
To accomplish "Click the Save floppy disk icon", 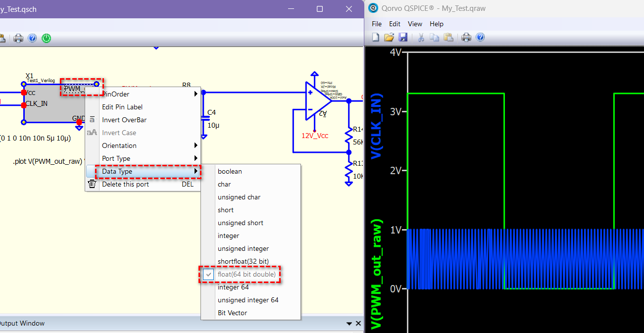I will [x=403, y=37].
